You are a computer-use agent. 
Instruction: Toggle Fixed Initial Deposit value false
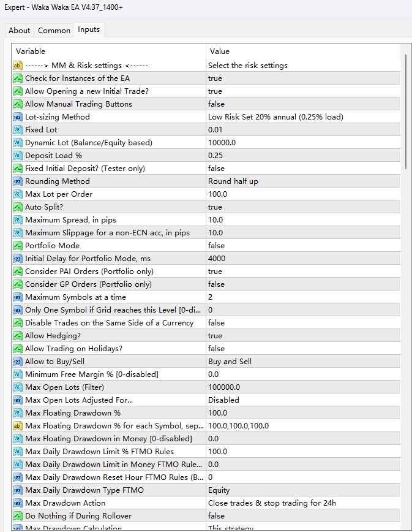coord(303,169)
